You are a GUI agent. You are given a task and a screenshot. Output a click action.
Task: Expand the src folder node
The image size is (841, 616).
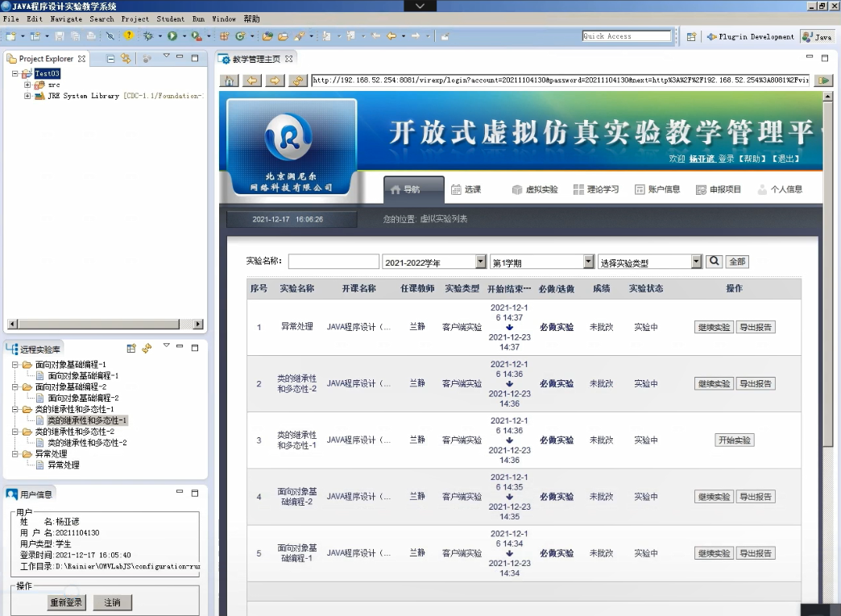[x=27, y=85]
